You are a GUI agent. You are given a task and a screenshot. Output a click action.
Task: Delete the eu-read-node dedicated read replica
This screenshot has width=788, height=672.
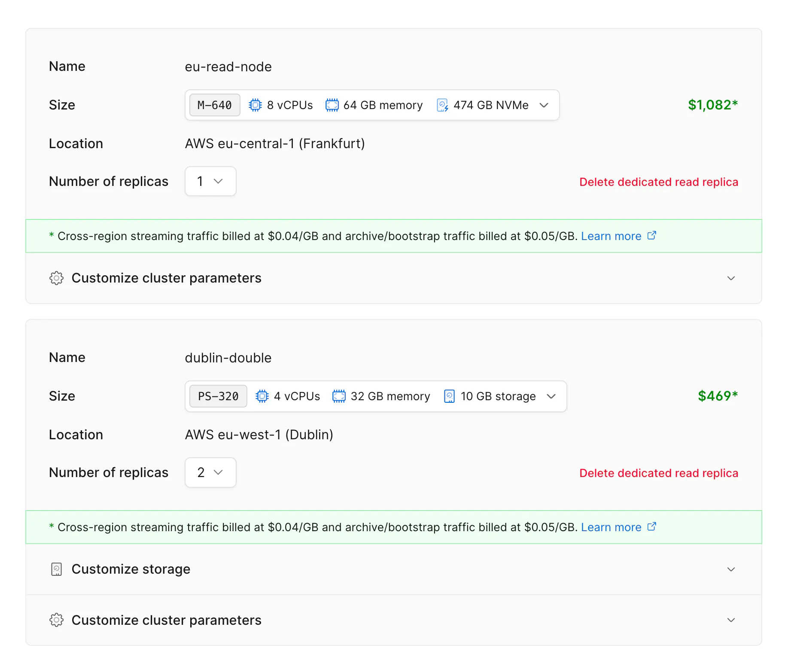tap(659, 182)
